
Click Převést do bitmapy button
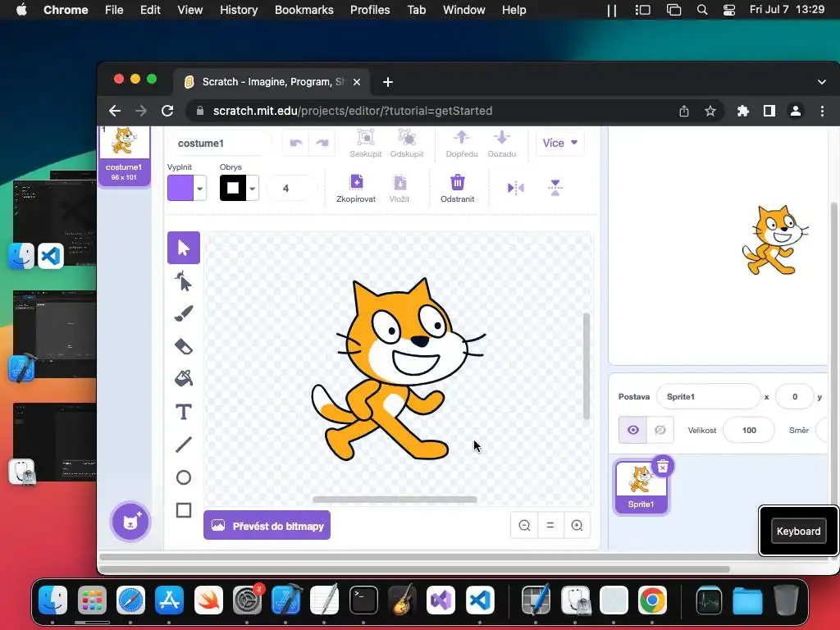click(267, 526)
